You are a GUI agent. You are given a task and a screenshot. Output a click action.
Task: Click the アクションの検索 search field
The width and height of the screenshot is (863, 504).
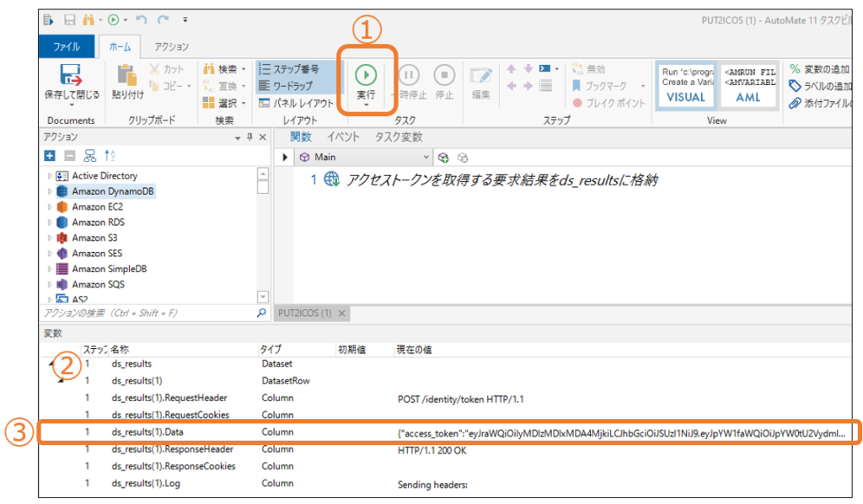148,313
